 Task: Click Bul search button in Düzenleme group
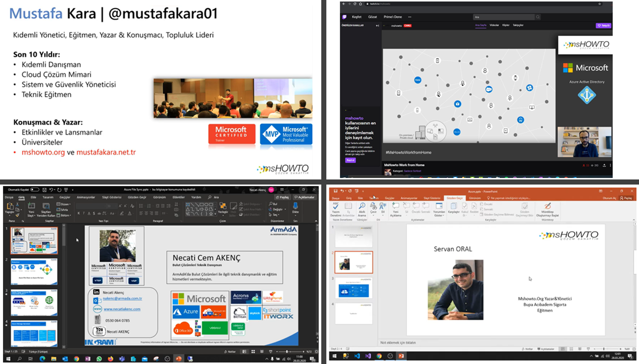(x=274, y=204)
